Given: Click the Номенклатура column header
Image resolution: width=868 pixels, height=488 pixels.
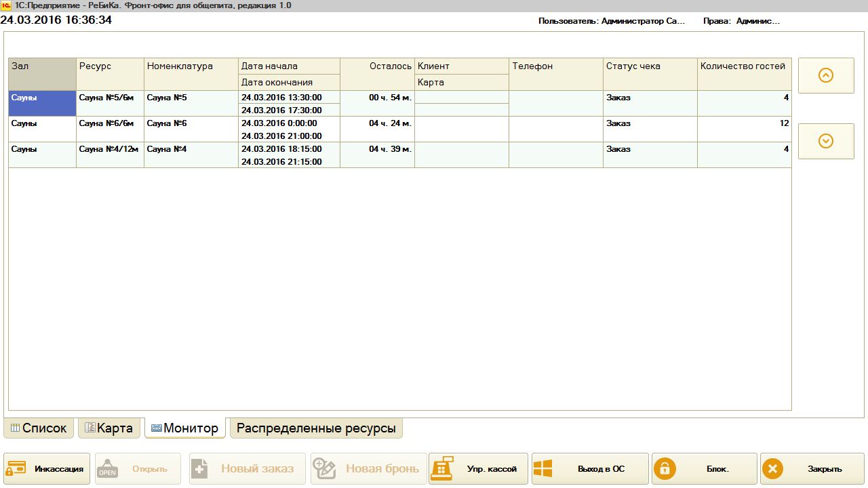Looking at the screenshot, I should [191, 74].
